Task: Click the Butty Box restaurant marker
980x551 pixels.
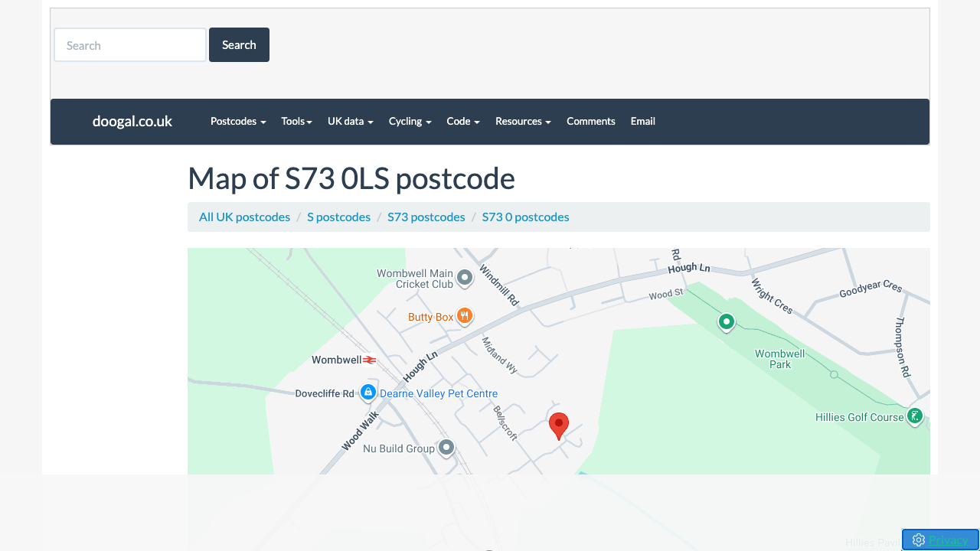Action: (x=464, y=316)
